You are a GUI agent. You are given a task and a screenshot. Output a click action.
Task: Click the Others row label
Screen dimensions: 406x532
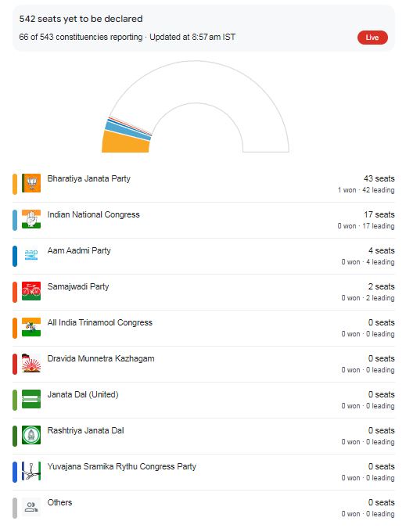pyautogui.click(x=59, y=502)
